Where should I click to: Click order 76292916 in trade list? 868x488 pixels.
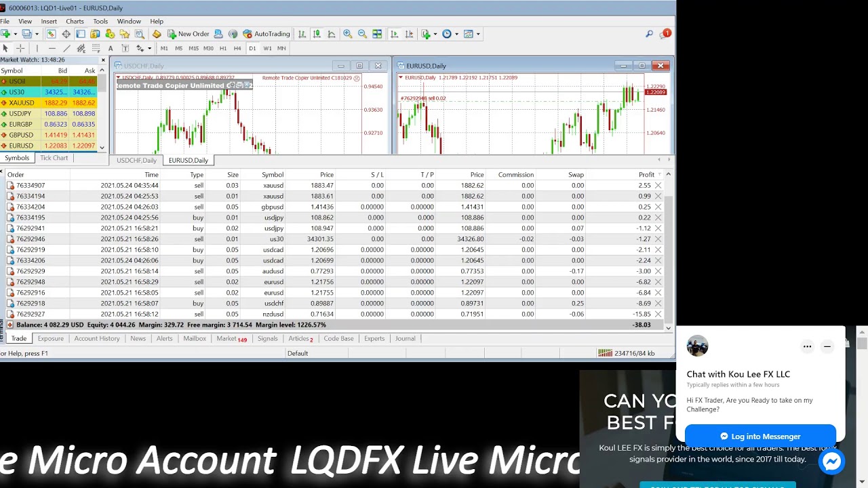tap(332, 293)
